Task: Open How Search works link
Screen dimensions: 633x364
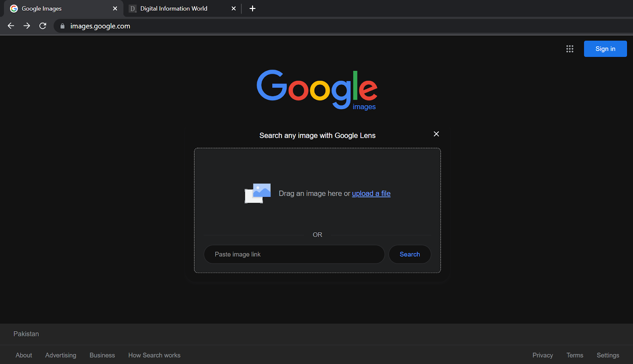Action: click(x=154, y=355)
